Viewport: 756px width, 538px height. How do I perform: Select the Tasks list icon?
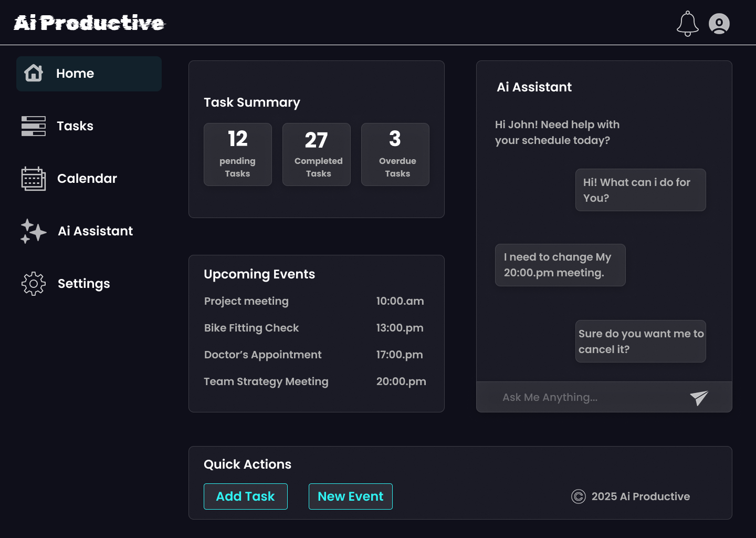[x=34, y=126]
